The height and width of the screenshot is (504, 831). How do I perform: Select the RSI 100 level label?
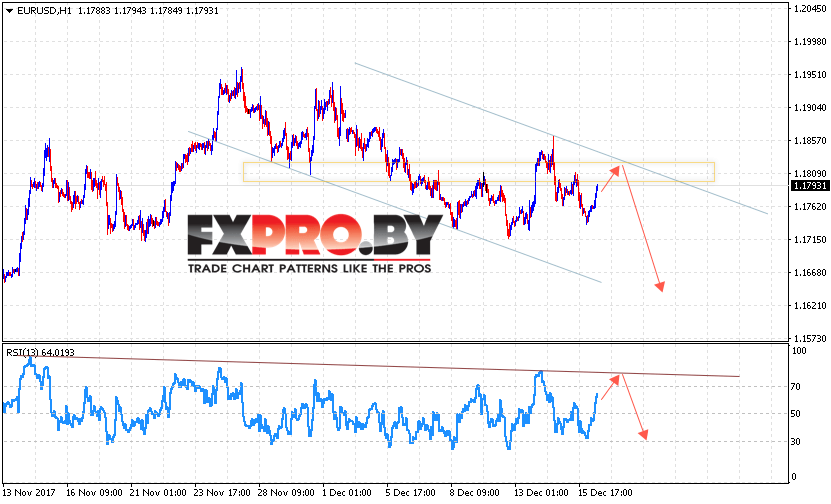pyautogui.click(x=799, y=351)
